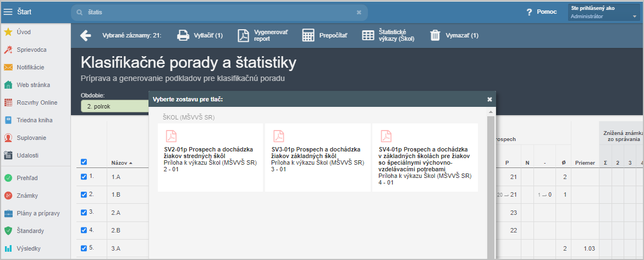Click the Vygenerovať report PDF icon

pos(243,36)
